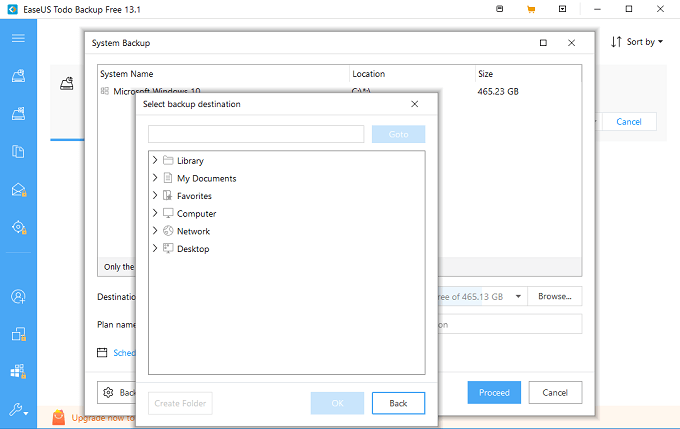Screen dimensions: 680x429
Task: Expand the Network tree node
Action: 155,231
